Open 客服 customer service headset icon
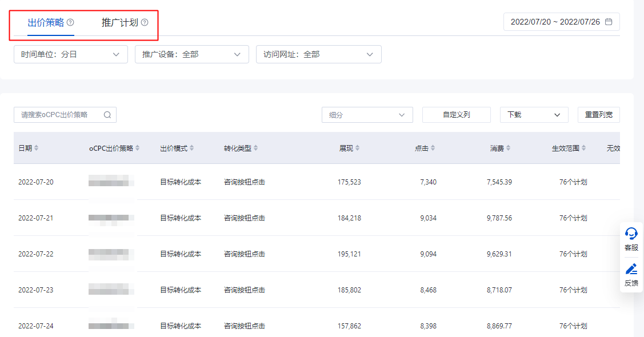 (631, 234)
